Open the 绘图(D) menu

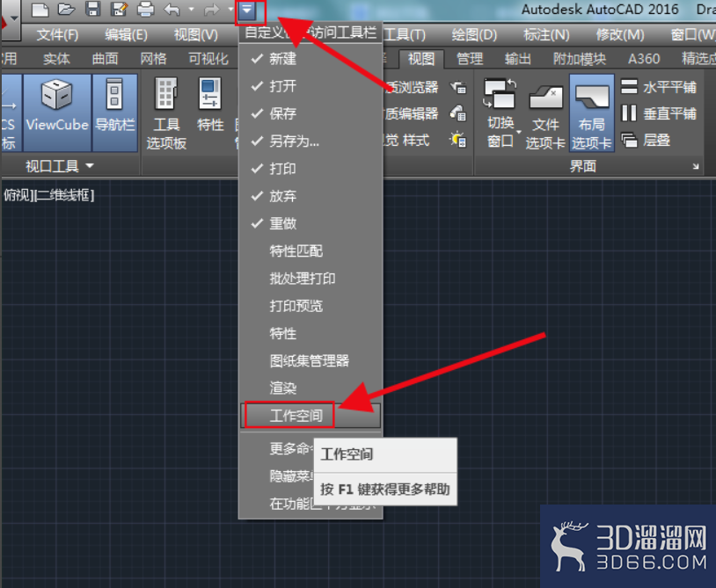474,34
